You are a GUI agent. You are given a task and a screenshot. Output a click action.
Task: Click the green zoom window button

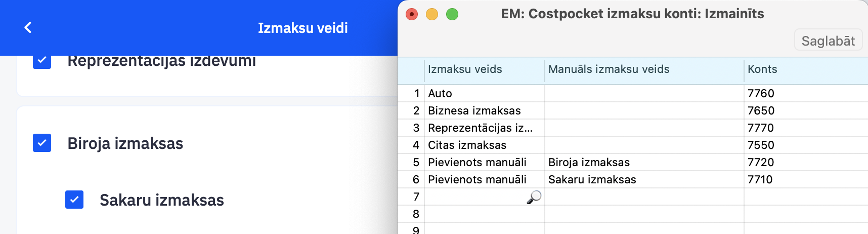(452, 14)
